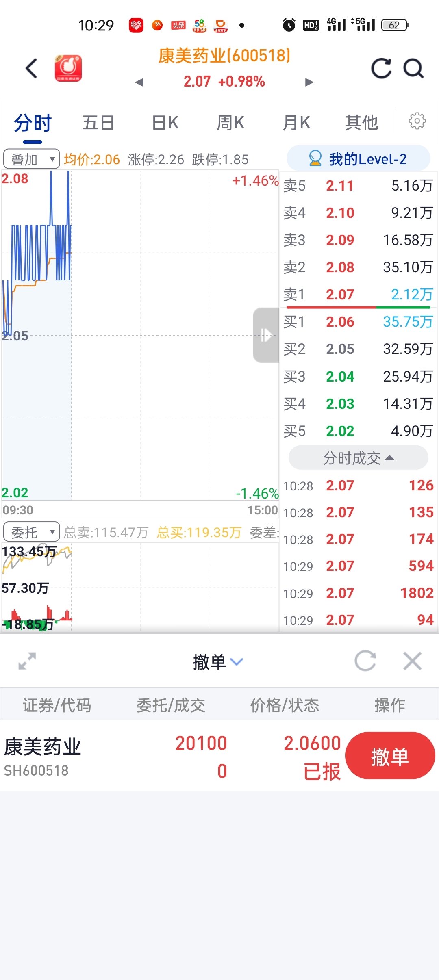The width and height of the screenshot is (439, 980).
Task: Tap the 证券/代码 column header
Action: [57, 705]
